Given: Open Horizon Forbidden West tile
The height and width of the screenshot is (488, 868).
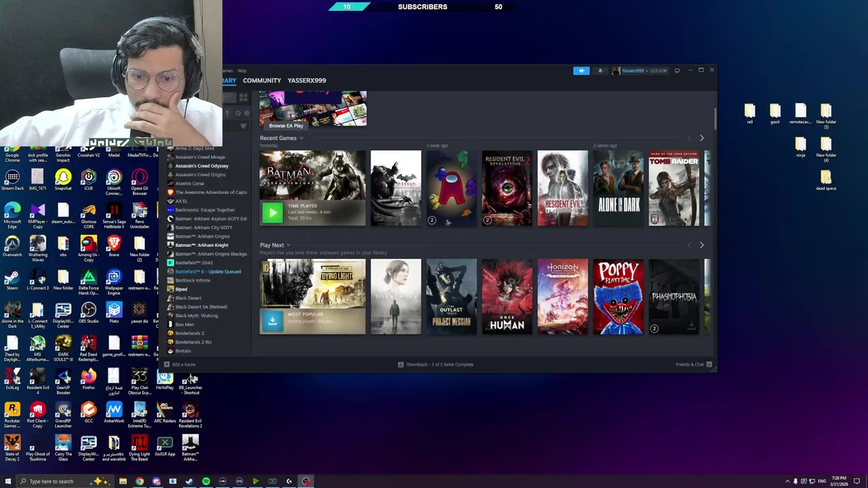Looking at the screenshot, I should tap(563, 297).
